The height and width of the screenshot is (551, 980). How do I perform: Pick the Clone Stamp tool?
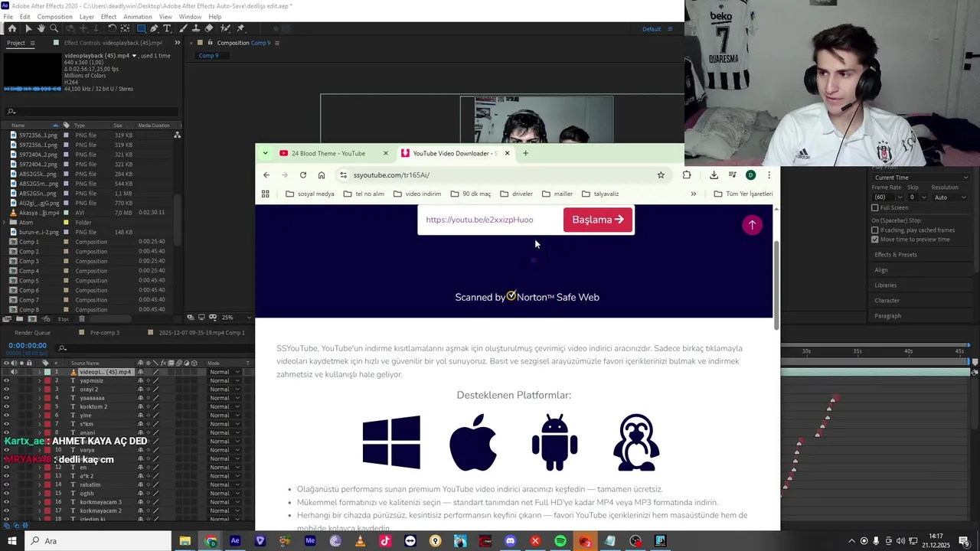pyautogui.click(x=196, y=28)
